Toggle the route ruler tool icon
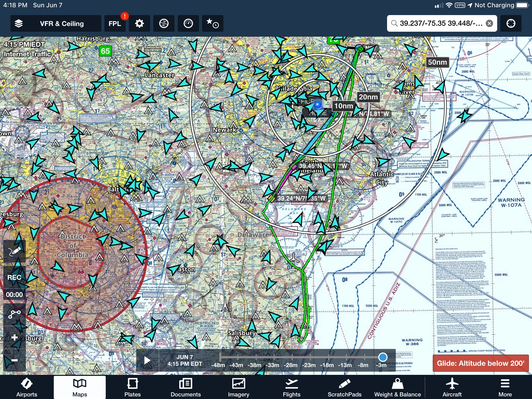The image size is (532, 399). pos(15,314)
